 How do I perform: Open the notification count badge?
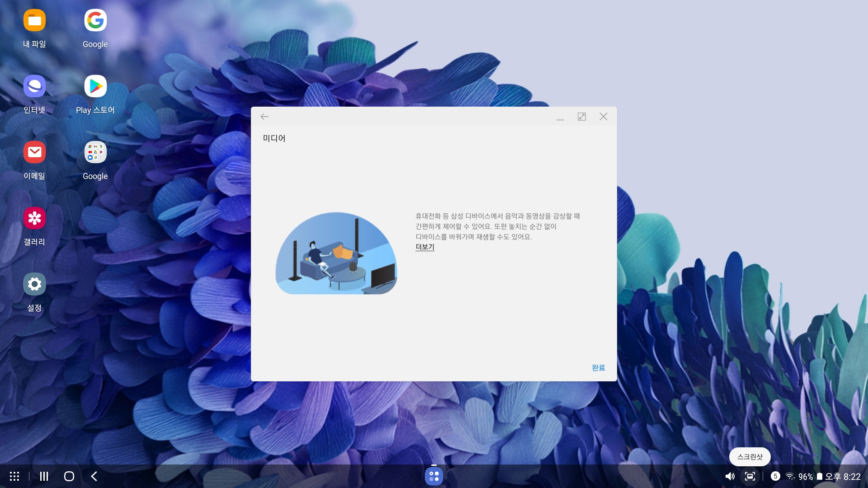pyautogui.click(x=775, y=476)
